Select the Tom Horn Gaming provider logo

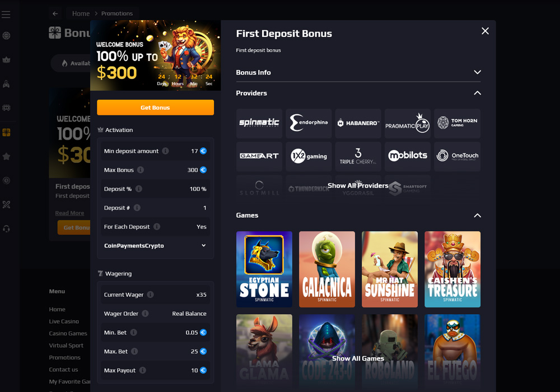pyautogui.click(x=457, y=123)
